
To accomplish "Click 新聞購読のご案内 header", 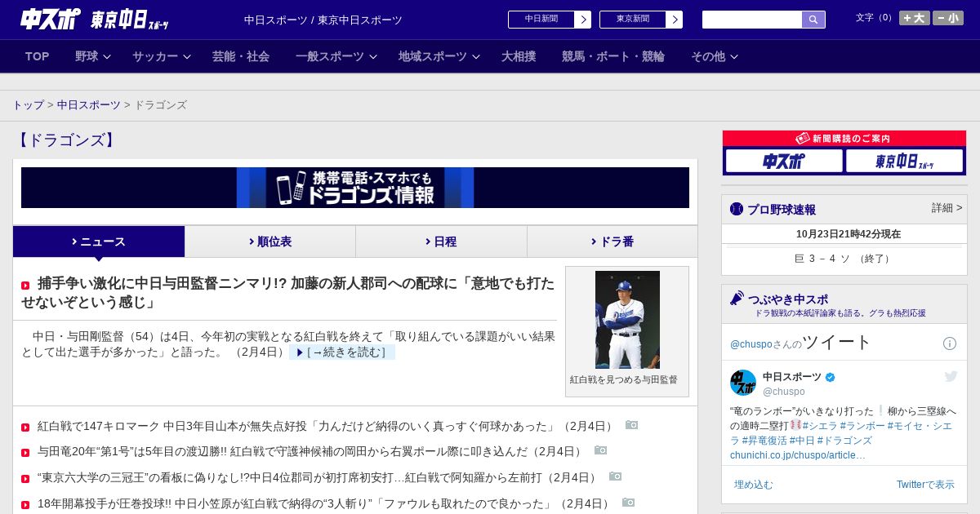I will click(844, 139).
